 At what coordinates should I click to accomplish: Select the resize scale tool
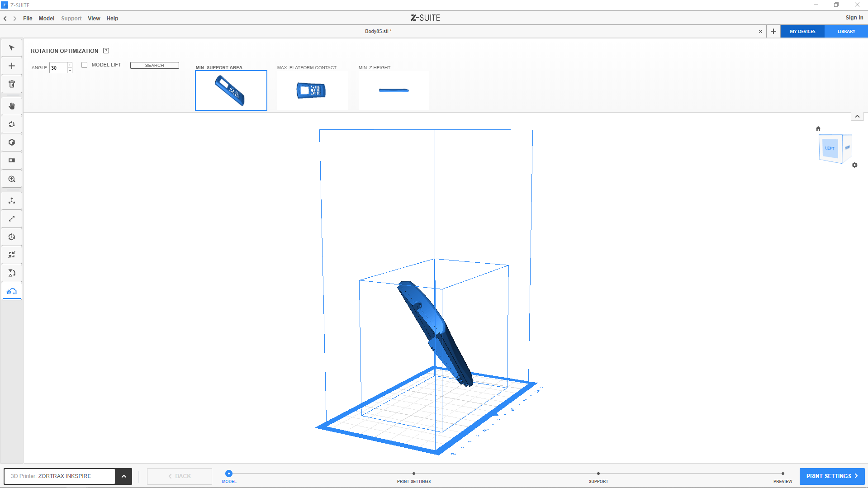coord(12,219)
